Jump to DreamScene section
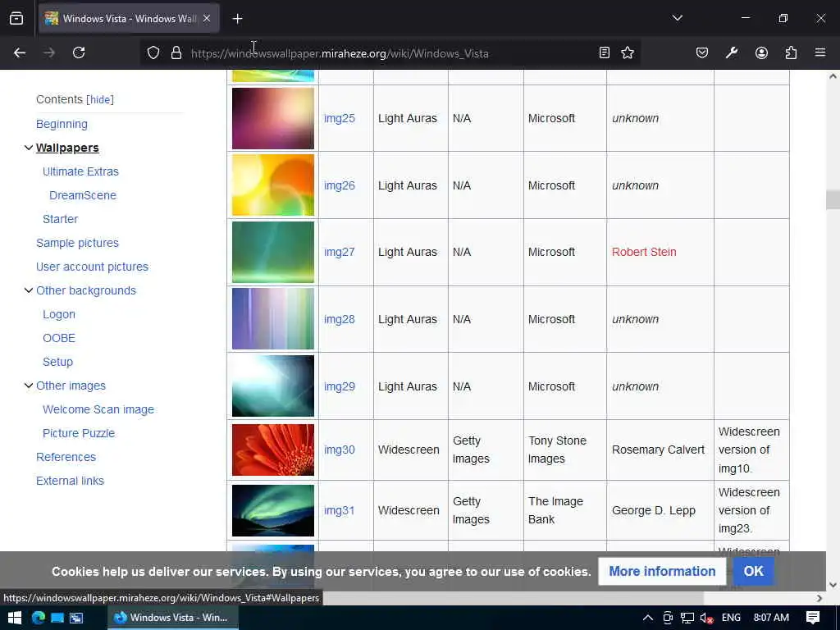Viewport: 840px width, 630px height. coord(83,195)
